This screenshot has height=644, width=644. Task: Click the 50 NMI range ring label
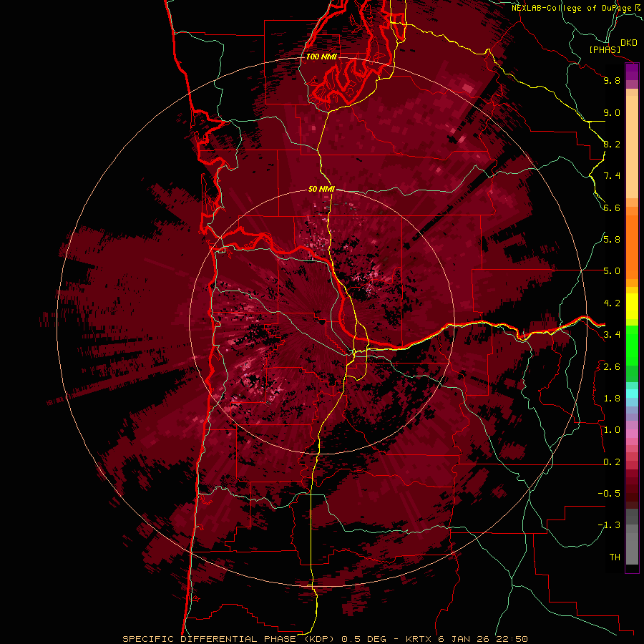[321, 190]
